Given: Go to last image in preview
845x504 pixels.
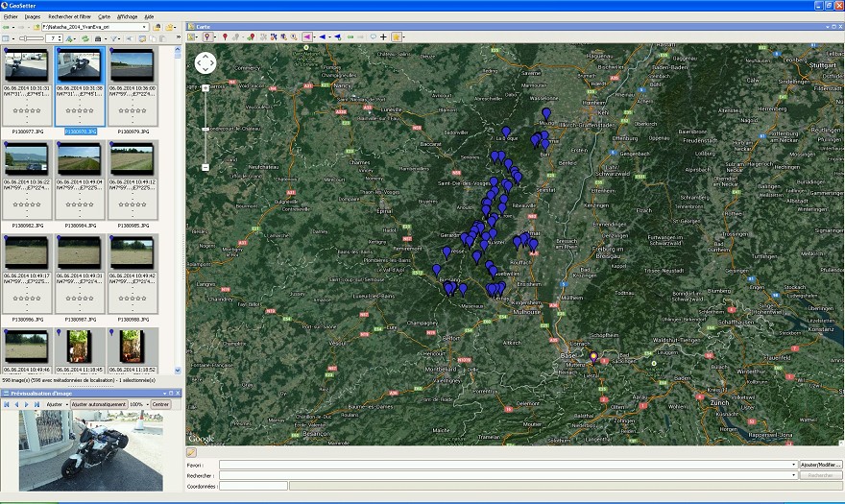Looking at the screenshot, I should point(36,404).
